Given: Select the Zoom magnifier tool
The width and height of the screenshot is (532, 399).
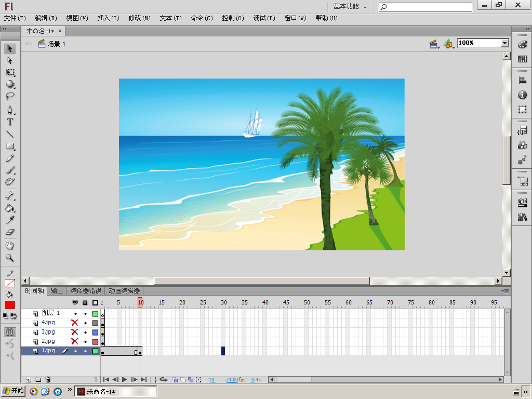Looking at the screenshot, I should pyautogui.click(x=10, y=258).
